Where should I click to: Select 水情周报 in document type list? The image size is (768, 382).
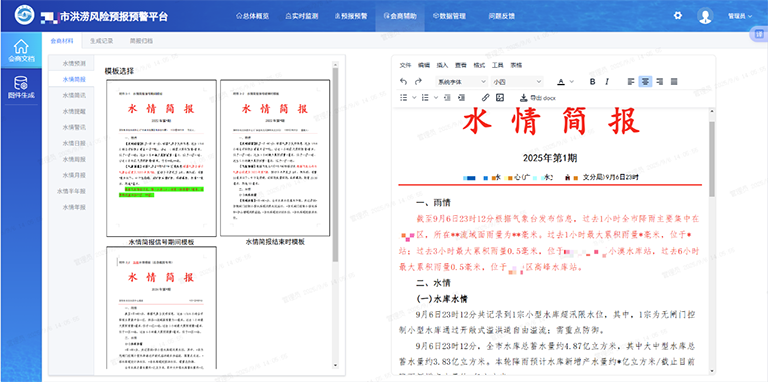74,159
